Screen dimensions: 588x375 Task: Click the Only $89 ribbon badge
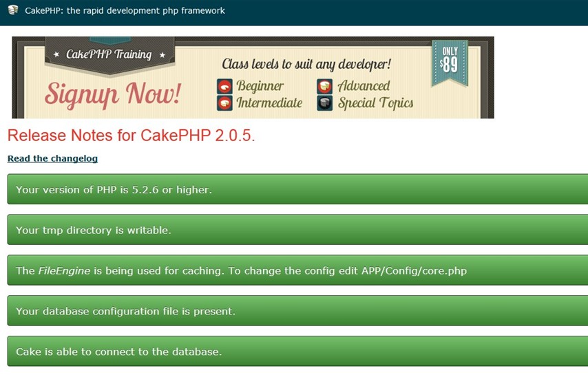pos(450,63)
